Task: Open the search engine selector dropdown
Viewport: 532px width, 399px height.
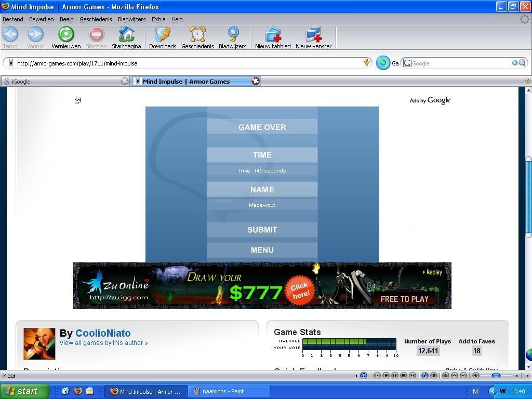Action: (x=407, y=63)
